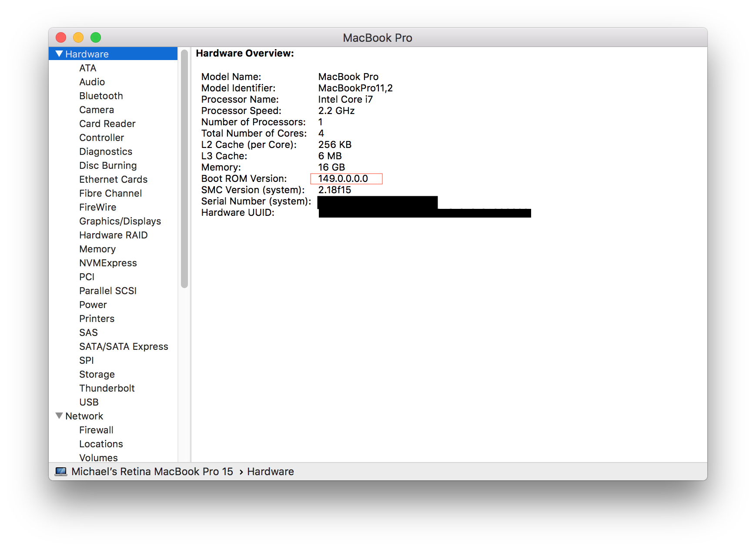756x550 pixels.
Task: Click the 2.2 GHz processor speed value
Action: tap(336, 111)
